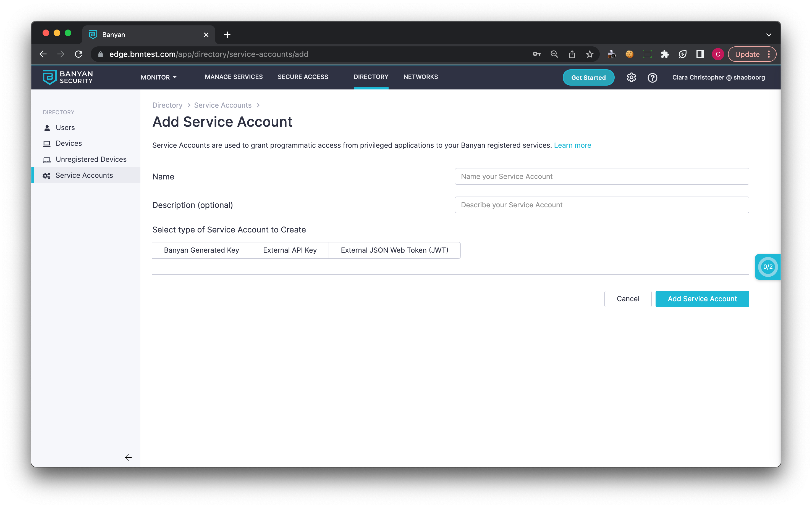Expand the Monitor dropdown menu
This screenshot has height=508, width=812.
pos(158,77)
